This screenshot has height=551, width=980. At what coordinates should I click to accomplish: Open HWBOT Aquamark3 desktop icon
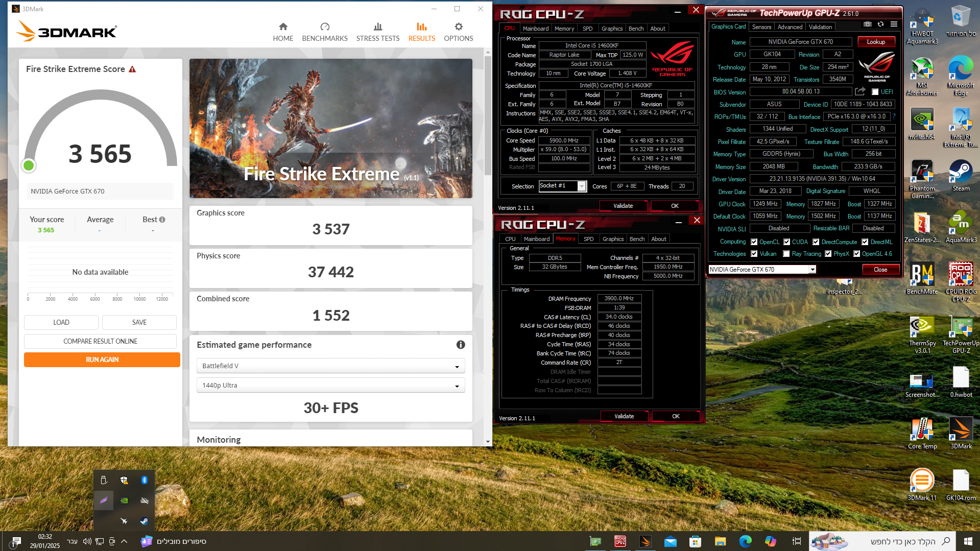[922, 26]
